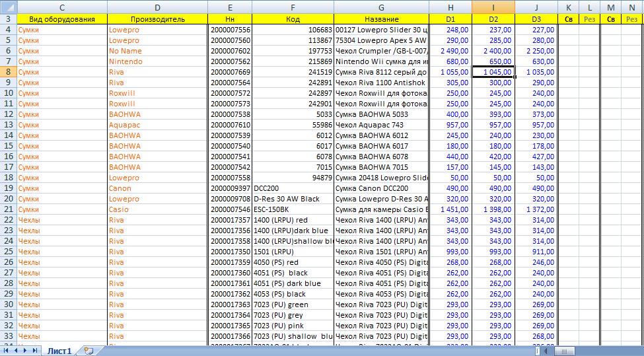Select Нн cell 2000007556

tap(230, 30)
